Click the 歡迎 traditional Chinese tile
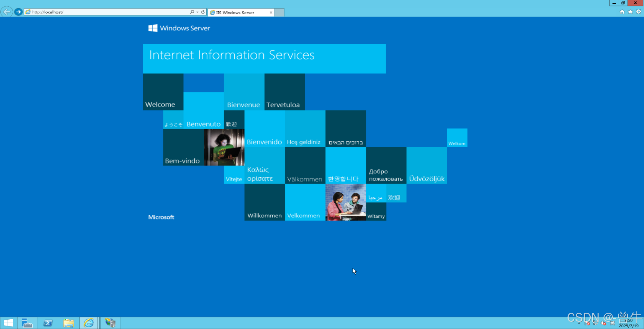 (x=234, y=120)
